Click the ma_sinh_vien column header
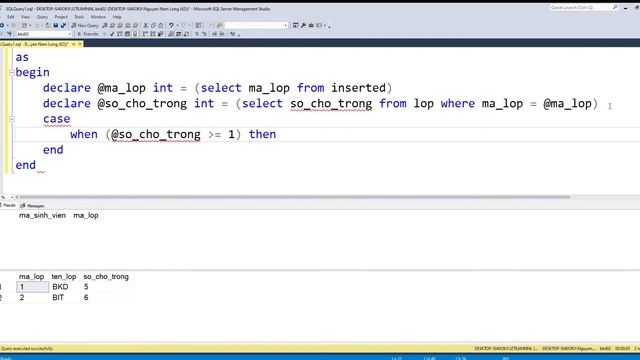Image resolution: width=640 pixels, height=360 pixels. coord(42,216)
